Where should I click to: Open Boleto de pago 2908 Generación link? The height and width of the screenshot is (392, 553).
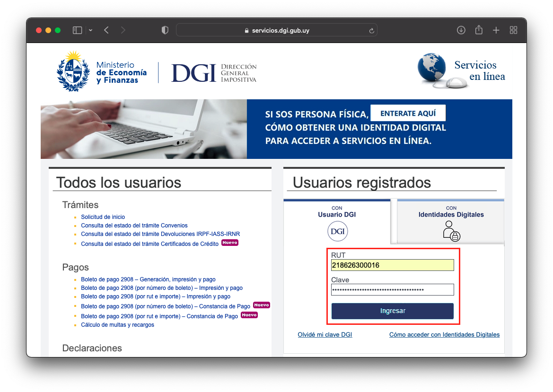pyautogui.click(x=148, y=279)
